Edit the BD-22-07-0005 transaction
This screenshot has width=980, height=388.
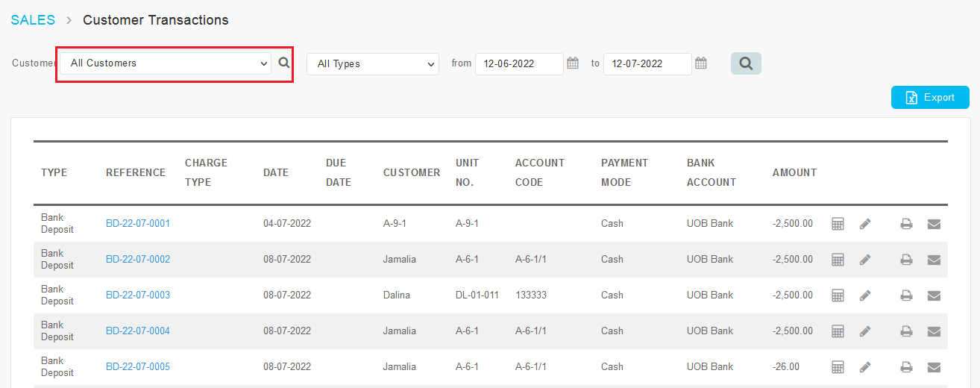click(865, 367)
